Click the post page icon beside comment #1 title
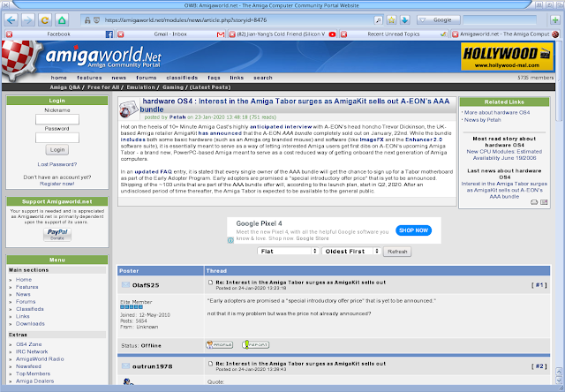 [x=210, y=283]
